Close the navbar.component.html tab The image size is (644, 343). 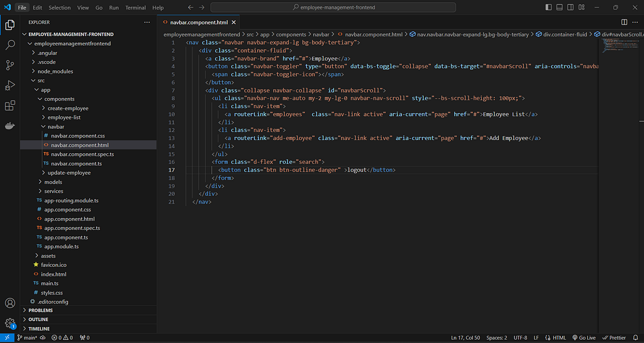coord(234,23)
